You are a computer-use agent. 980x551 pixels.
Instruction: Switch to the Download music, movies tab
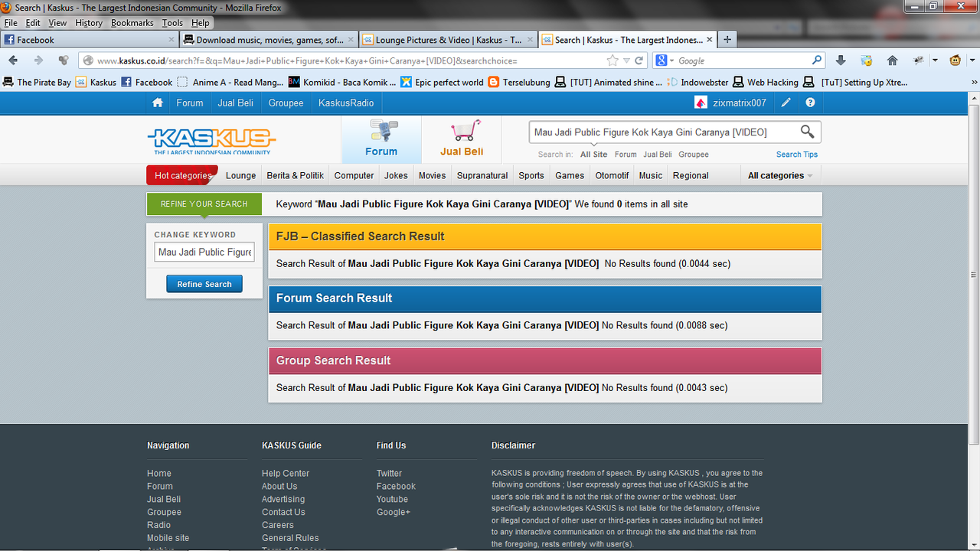(x=269, y=40)
